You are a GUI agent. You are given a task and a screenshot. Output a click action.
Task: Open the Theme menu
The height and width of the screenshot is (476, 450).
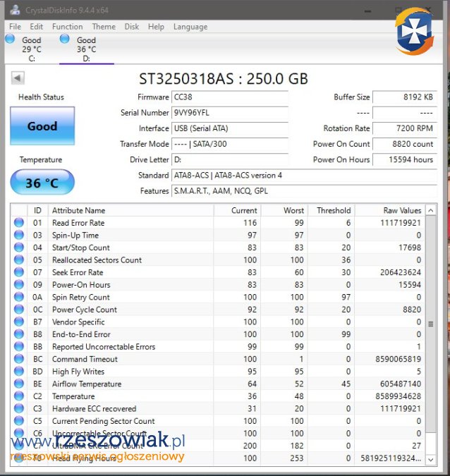click(104, 27)
